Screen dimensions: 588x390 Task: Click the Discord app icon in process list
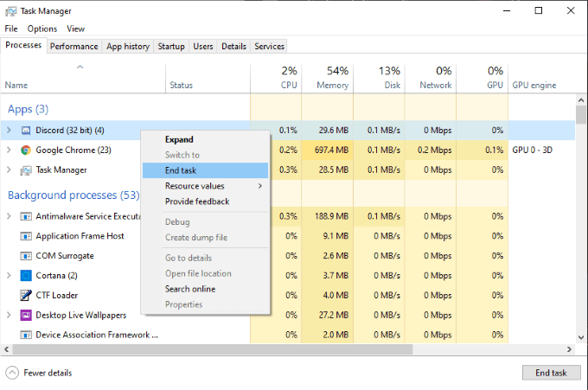pyautogui.click(x=26, y=131)
